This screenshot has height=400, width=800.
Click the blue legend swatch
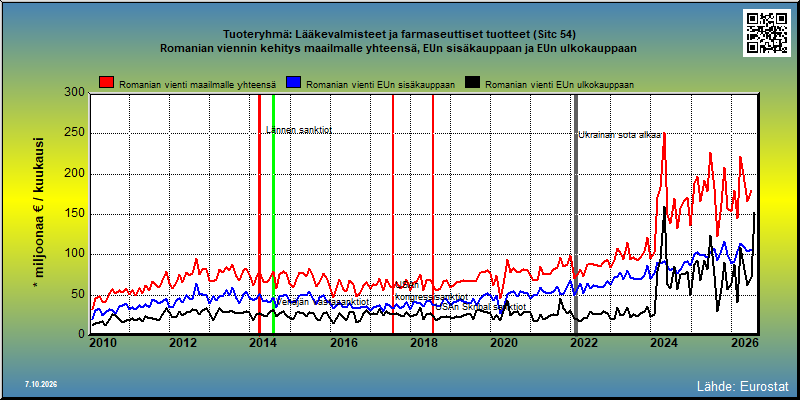click(x=293, y=83)
